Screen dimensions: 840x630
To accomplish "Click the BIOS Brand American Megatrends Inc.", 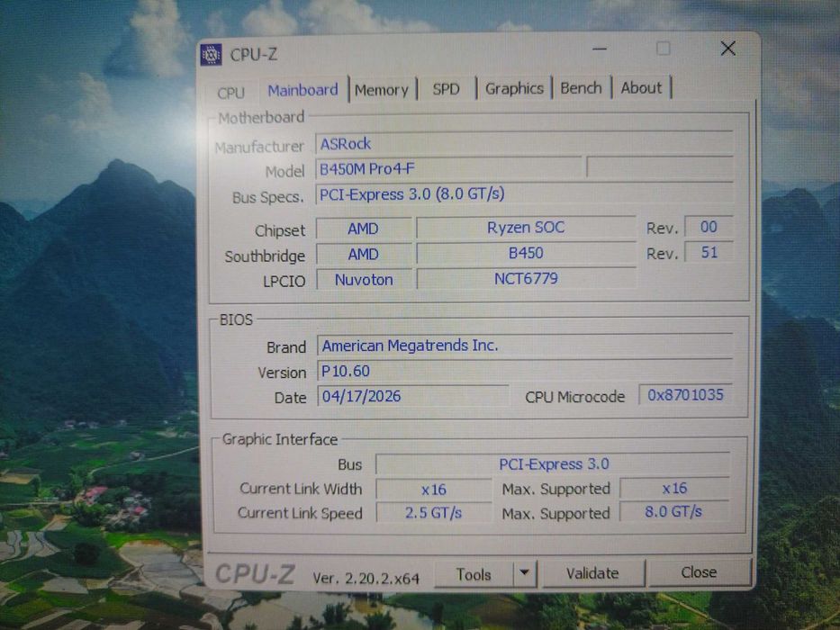I will 525,346.
